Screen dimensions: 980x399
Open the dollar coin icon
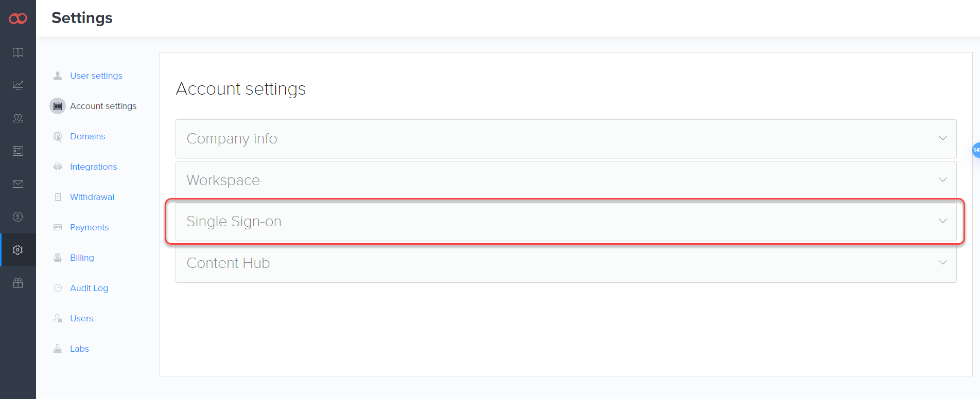pyautogui.click(x=18, y=217)
